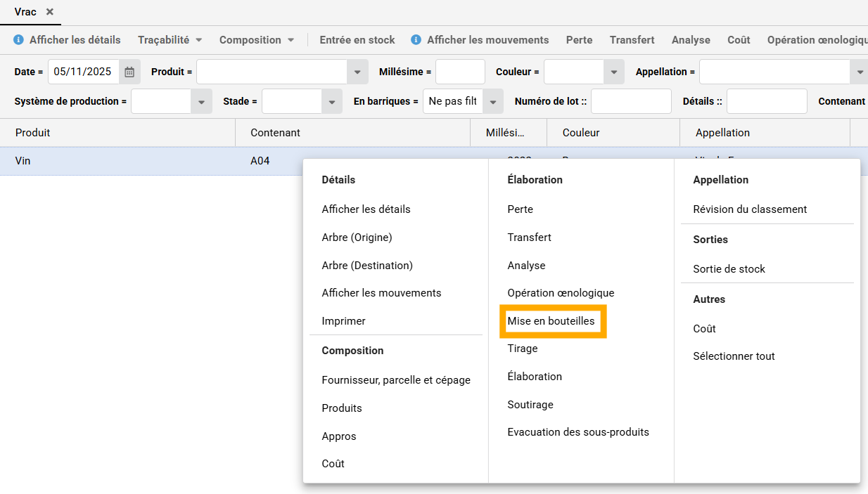Image resolution: width=868 pixels, height=494 pixels.
Task: Open the Couleur filter dropdown
Action: coord(614,72)
